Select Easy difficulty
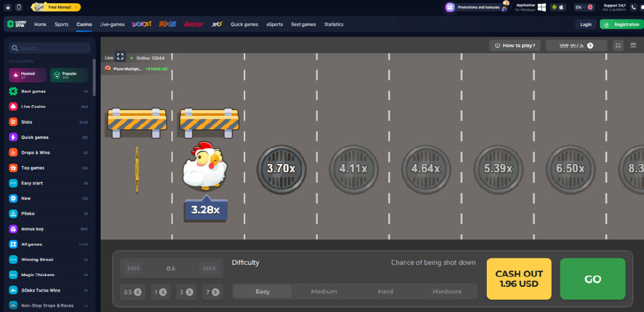 tap(262, 292)
